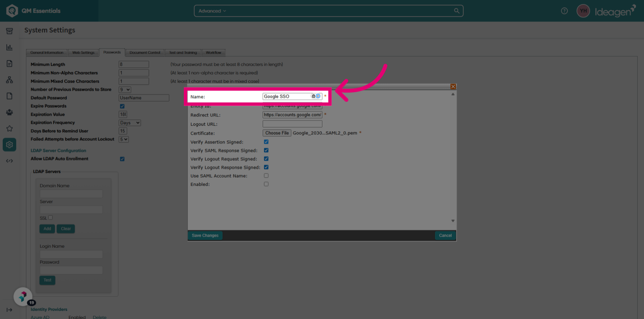Toggle Expire Passwords checkbox
The image size is (644, 319).
(x=122, y=106)
